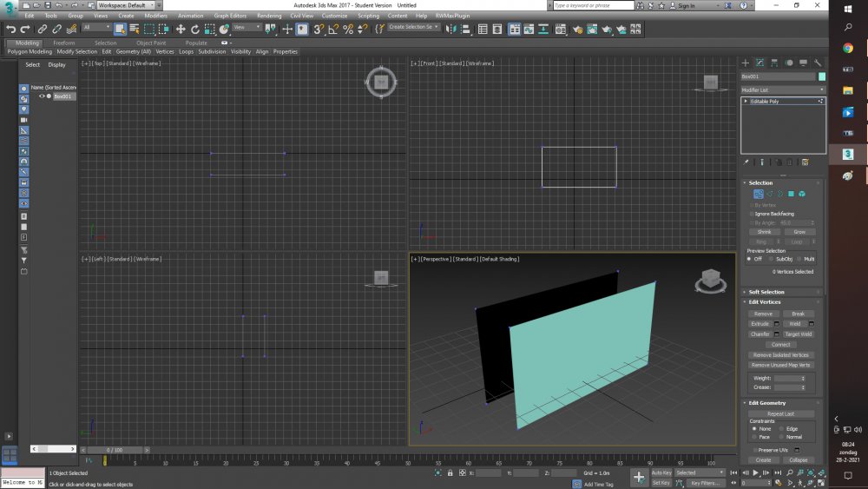Viewport: 868px width, 489px height.
Task: Click the Target Weld button
Action: coord(799,334)
